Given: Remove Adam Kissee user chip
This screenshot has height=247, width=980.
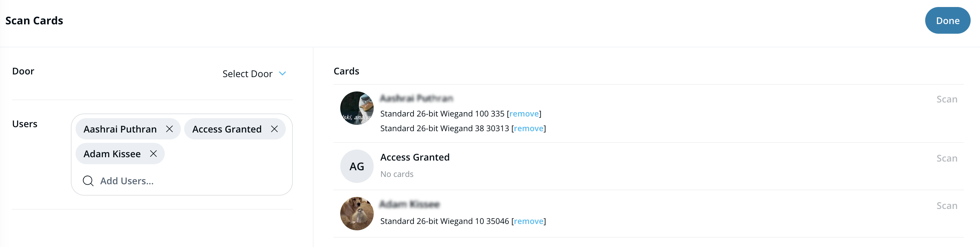Looking at the screenshot, I should pos(153,154).
